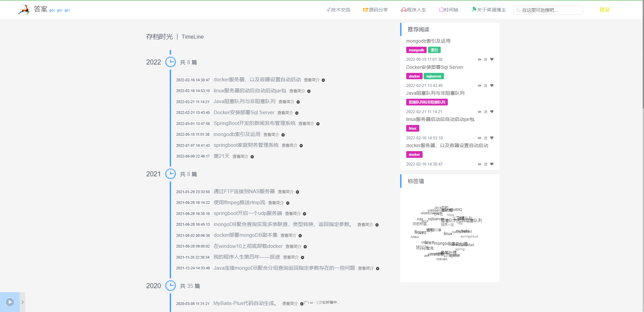644x312 pixels.
Task: Click comment icon for 2022-05-15 post
Action: tap(486, 59)
